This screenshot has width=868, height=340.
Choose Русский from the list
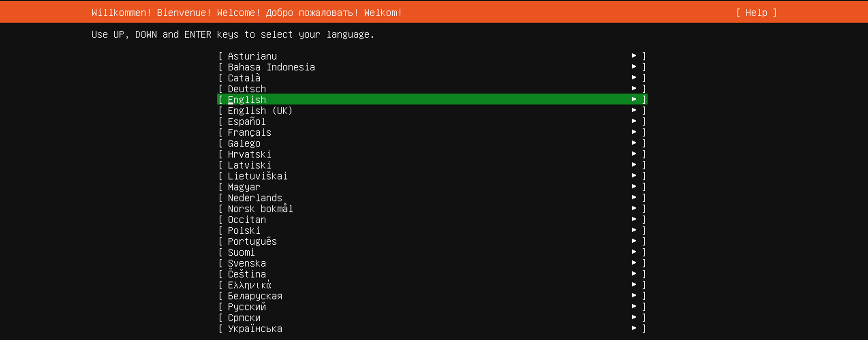(247, 307)
